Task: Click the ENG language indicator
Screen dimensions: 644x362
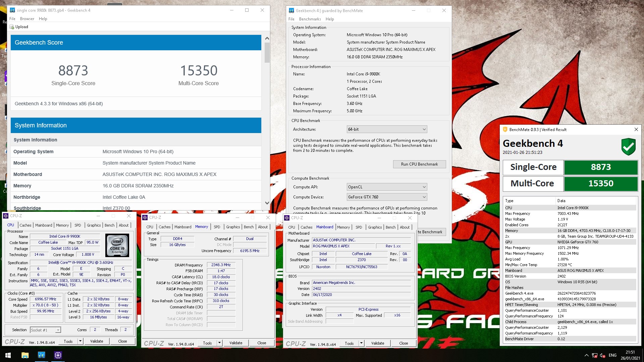Action: 612,355
